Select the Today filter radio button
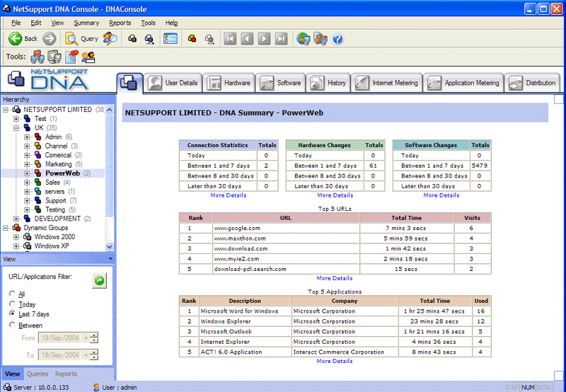Image resolution: width=566 pixels, height=392 pixels. click(12, 304)
